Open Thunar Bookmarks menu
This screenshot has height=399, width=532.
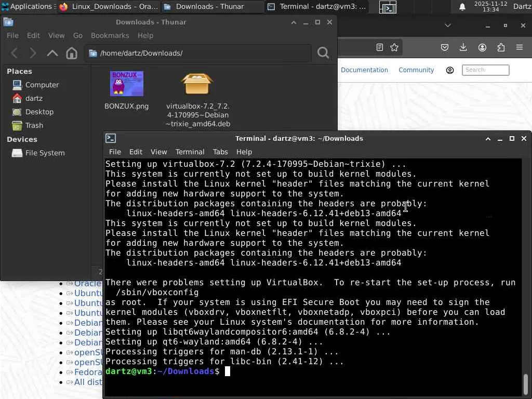110,36
